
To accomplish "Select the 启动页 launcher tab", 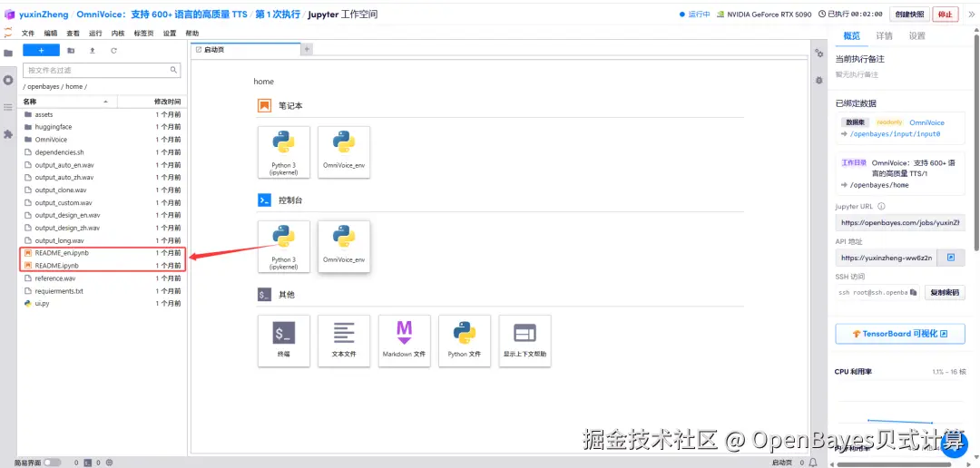I will 246,49.
